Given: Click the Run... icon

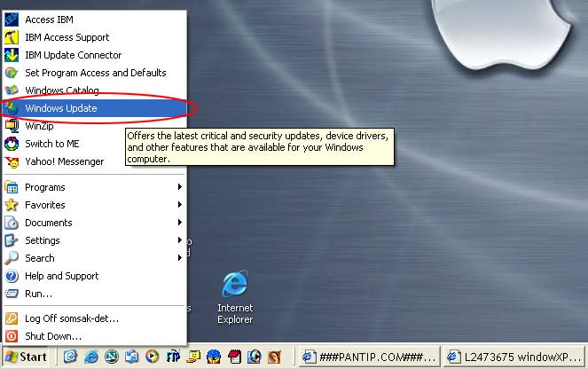Looking at the screenshot, I should [12, 294].
